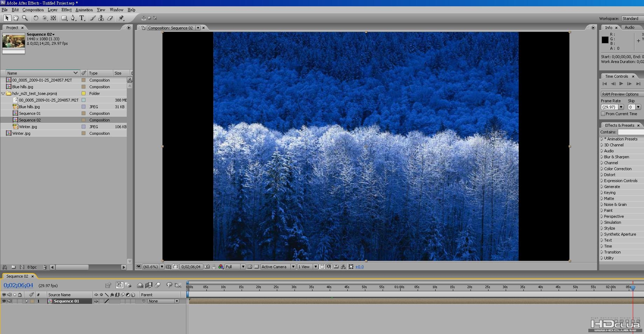Toggle the Graph Editor in the timeline
This screenshot has height=334, width=644.
point(178,285)
